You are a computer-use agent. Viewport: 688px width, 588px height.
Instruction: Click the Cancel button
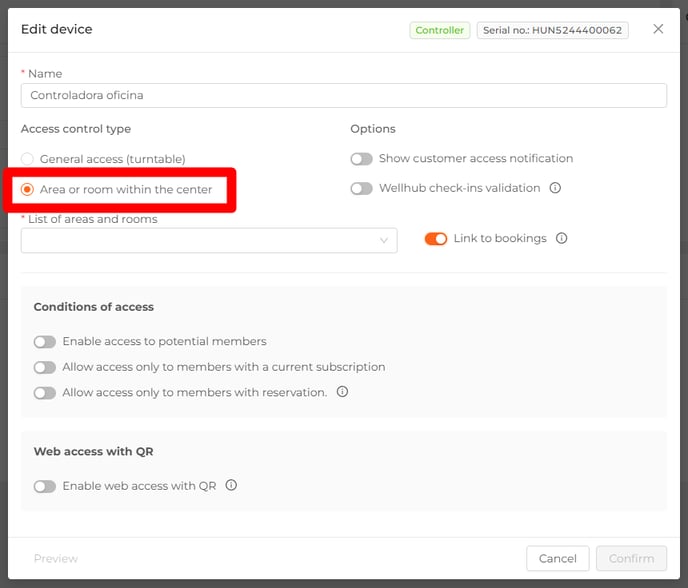[558, 558]
